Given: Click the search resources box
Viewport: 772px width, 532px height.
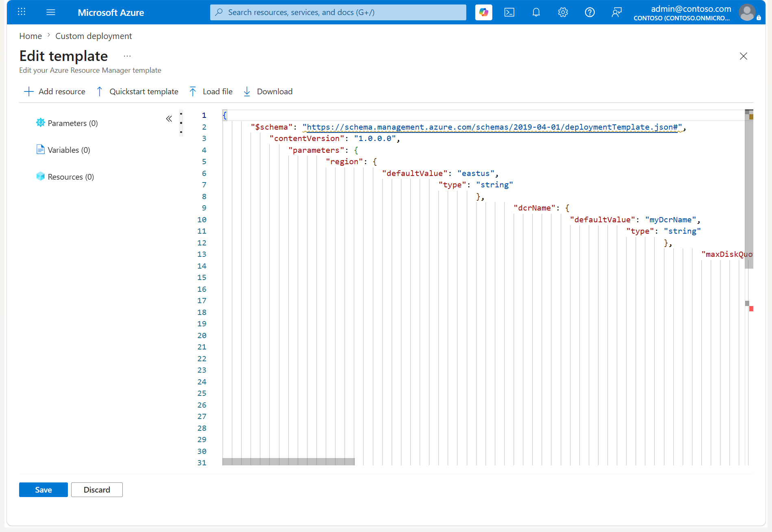Looking at the screenshot, I should (338, 12).
